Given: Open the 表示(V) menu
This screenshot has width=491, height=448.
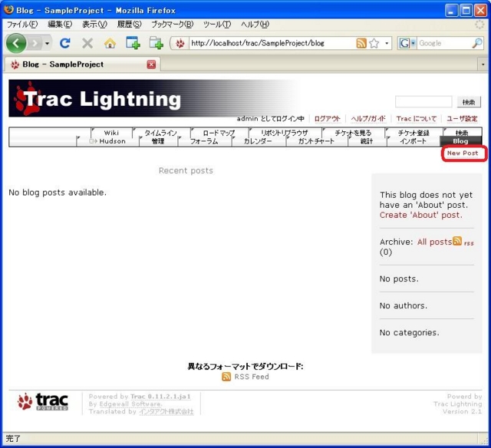Looking at the screenshot, I should (94, 25).
